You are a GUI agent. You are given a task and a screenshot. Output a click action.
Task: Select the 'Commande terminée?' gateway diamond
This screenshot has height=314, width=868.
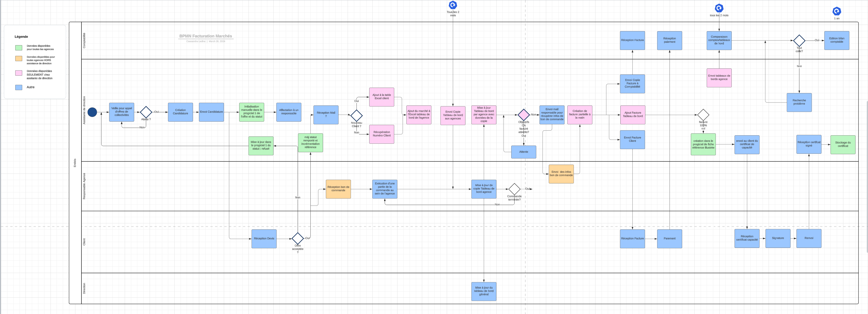[x=514, y=189]
